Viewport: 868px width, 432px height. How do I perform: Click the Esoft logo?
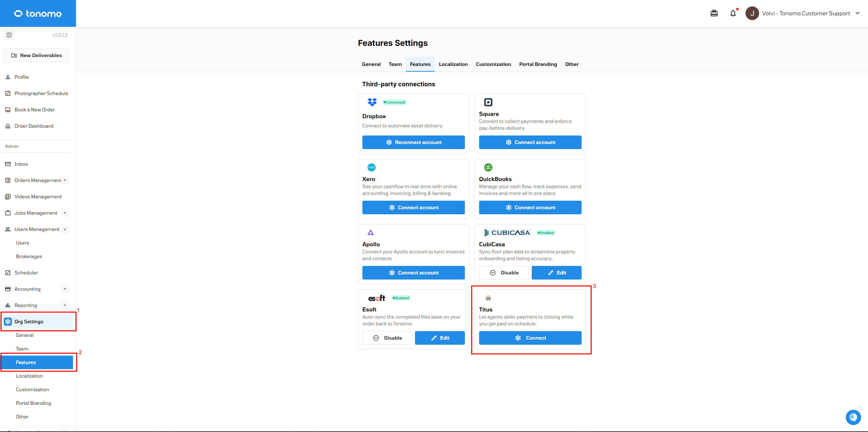click(x=377, y=298)
